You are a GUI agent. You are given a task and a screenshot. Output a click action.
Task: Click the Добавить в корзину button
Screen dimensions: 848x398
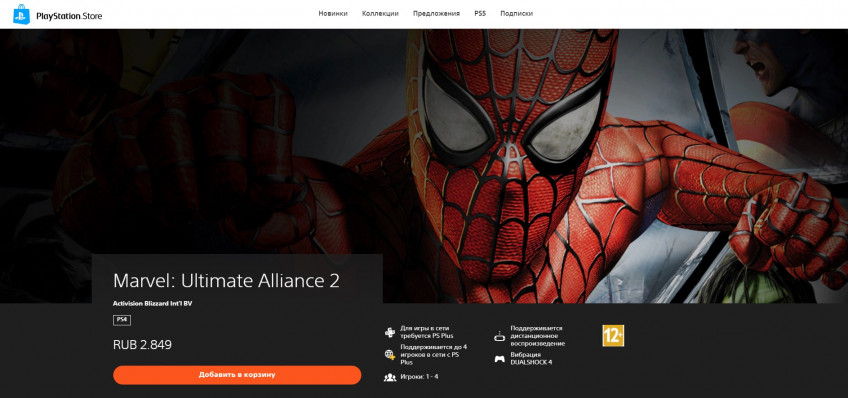pyautogui.click(x=237, y=375)
